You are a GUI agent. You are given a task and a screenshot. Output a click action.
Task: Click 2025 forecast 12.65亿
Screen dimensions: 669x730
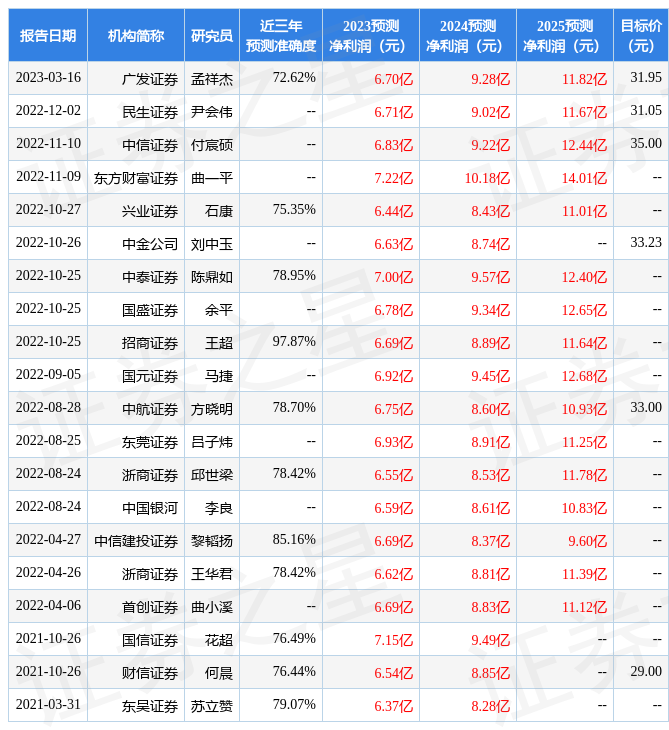(584, 311)
